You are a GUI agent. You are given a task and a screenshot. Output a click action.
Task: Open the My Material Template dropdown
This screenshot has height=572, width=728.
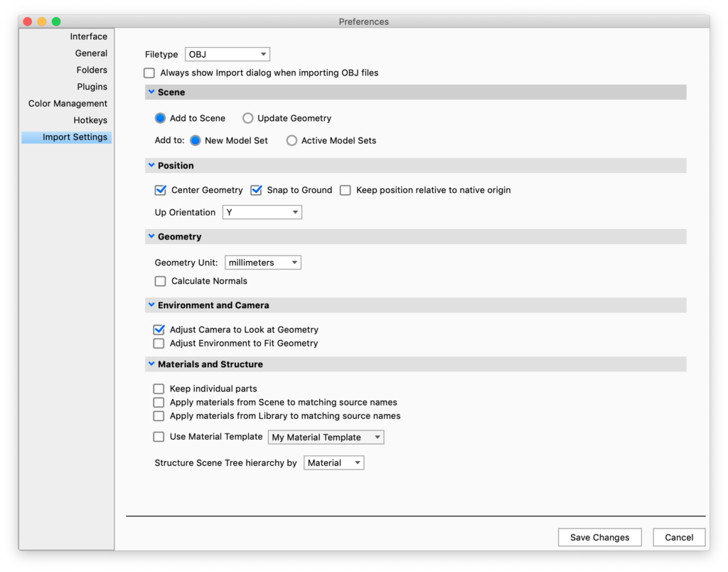(x=326, y=437)
